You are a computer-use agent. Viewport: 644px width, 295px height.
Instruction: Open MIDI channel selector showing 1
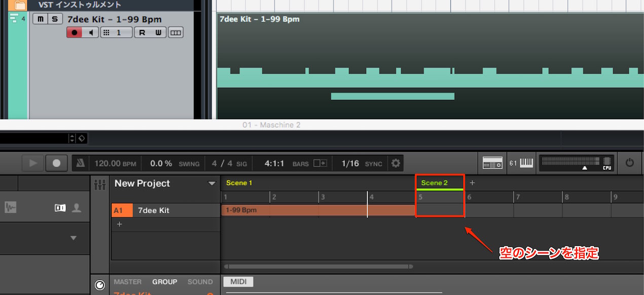[x=117, y=32]
